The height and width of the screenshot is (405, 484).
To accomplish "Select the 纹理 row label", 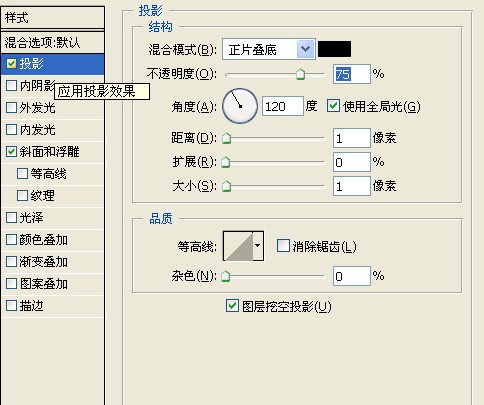I will (x=42, y=196).
